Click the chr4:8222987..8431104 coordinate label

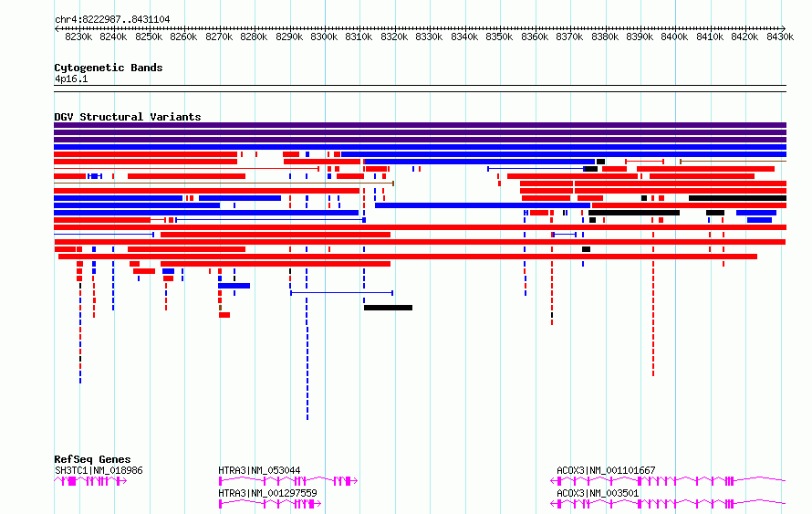[x=112, y=20]
